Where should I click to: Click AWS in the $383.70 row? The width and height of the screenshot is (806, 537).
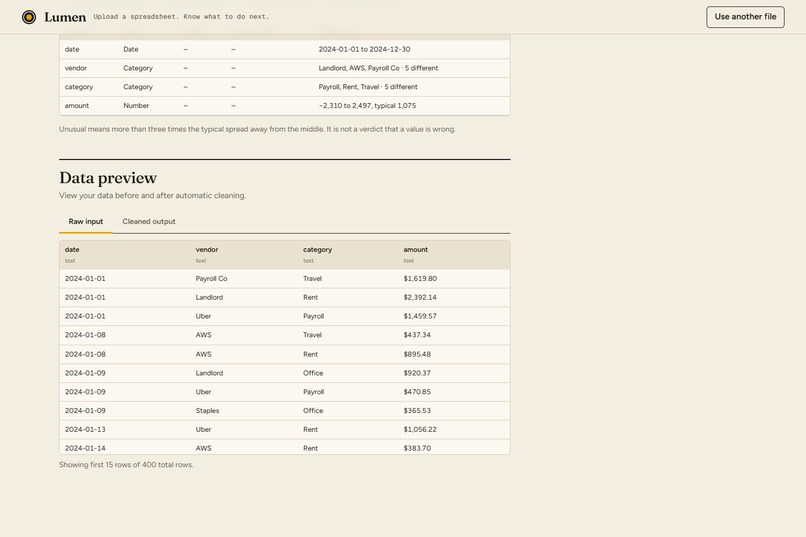[x=204, y=448]
